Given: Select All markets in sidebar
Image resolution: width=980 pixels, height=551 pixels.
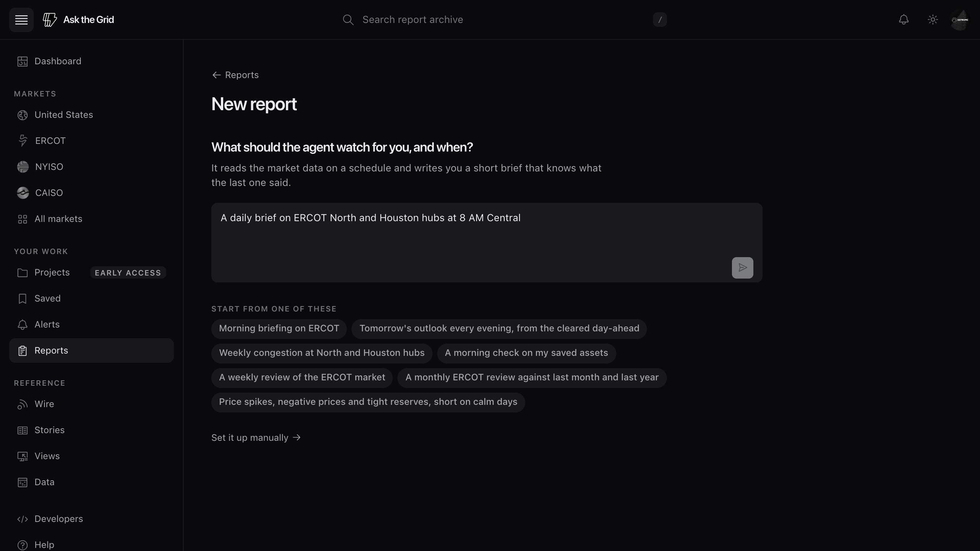Looking at the screenshot, I should coord(91,219).
